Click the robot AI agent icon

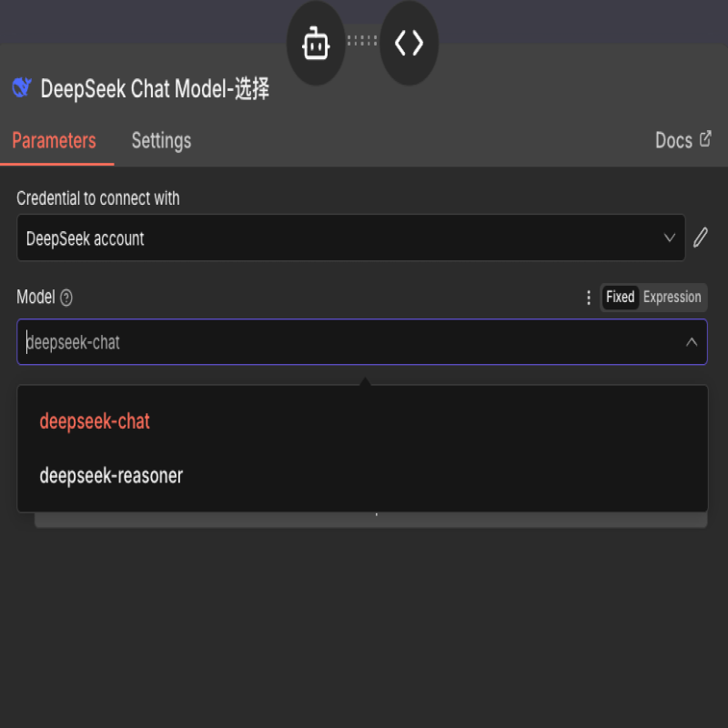[316, 44]
